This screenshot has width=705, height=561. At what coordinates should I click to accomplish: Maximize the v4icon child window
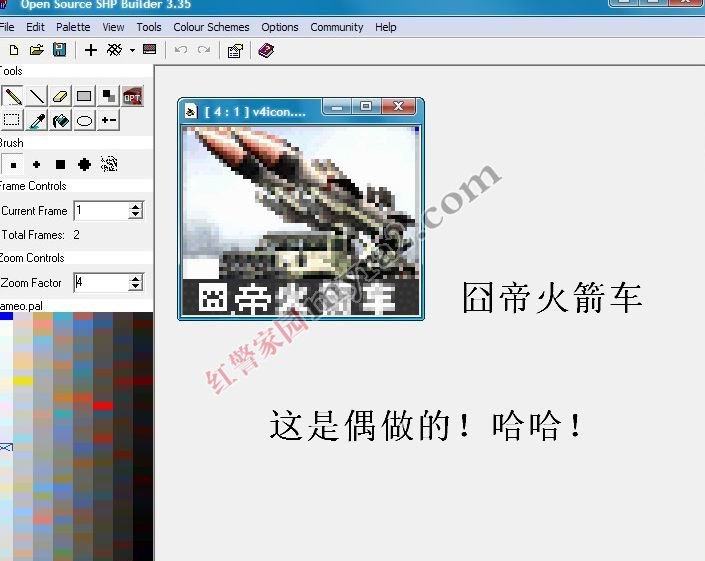[x=366, y=107]
